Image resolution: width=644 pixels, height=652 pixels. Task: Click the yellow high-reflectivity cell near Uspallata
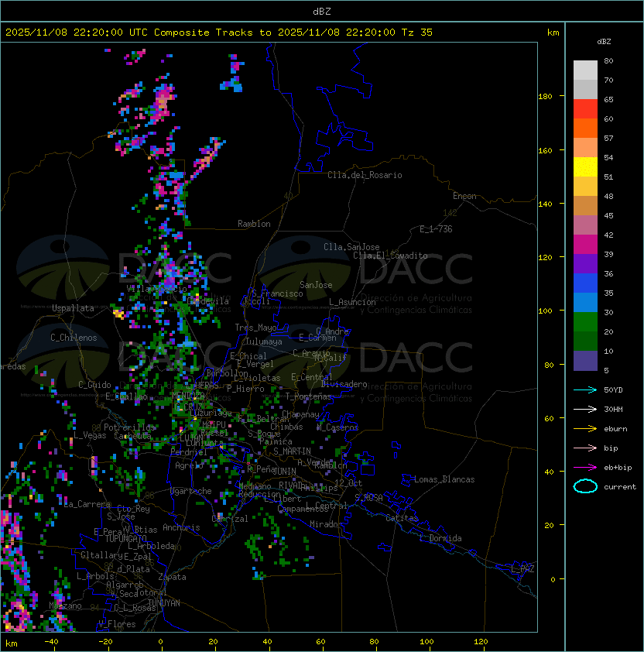(118, 314)
